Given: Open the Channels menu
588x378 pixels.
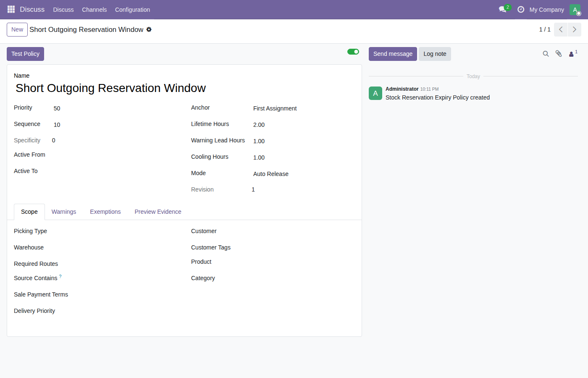Looking at the screenshot, I should pos(94,10).
